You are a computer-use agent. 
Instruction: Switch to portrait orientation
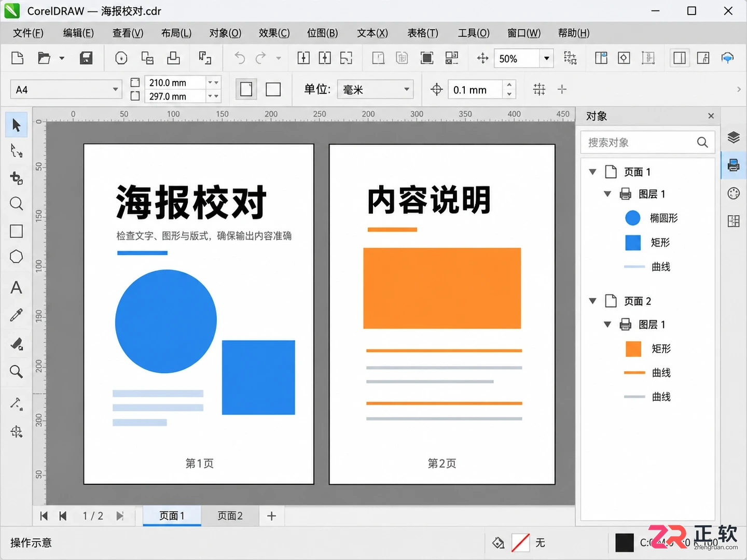click(x=246, y=89)
